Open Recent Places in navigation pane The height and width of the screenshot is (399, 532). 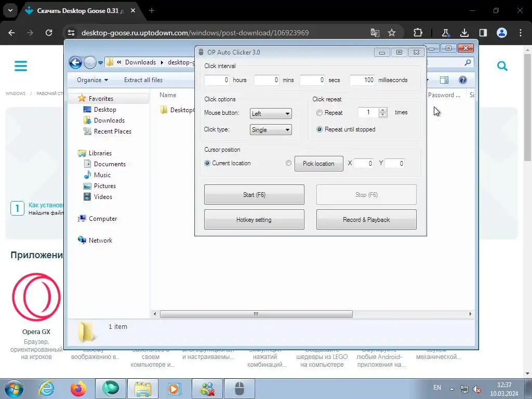pyautogui.click(x=113, y=131)
